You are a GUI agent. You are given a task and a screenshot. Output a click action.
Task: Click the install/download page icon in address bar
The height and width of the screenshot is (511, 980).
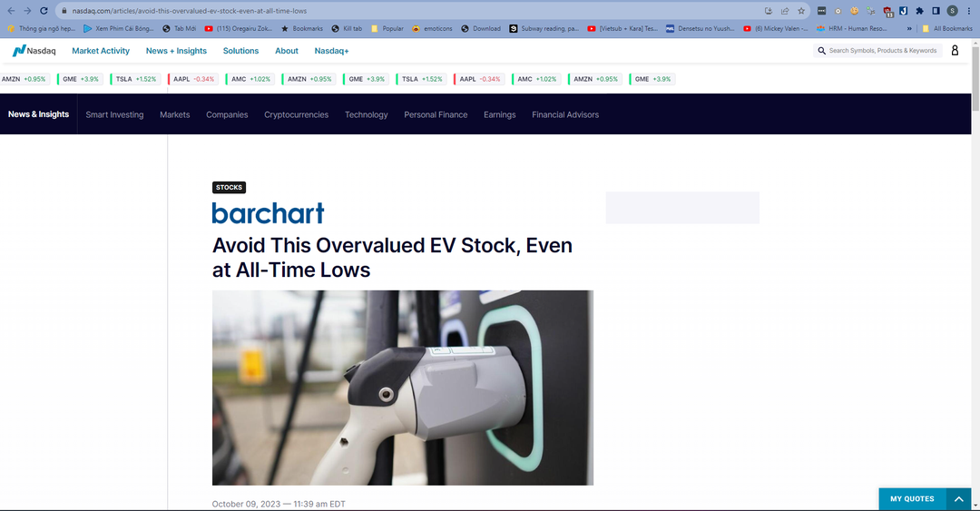pyautogui.click(x=769, y=11)
